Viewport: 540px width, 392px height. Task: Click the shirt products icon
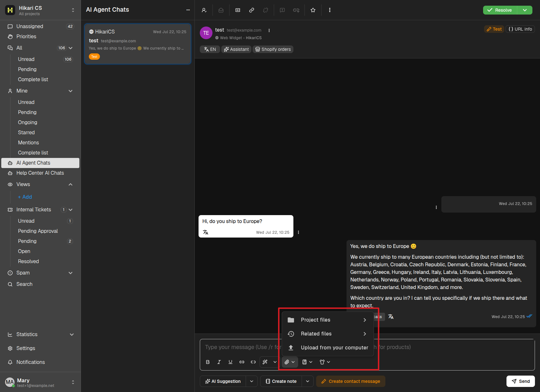322,362
